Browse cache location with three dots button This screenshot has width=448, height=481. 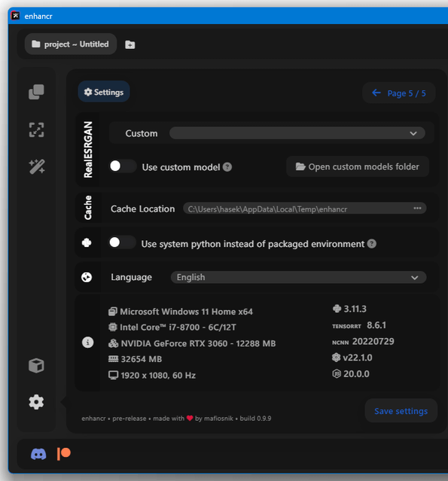point(417,209)
